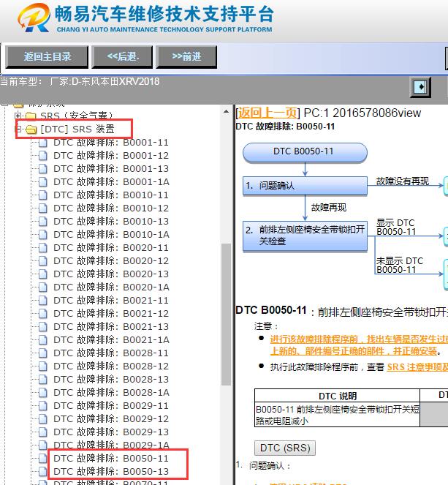The height and width of the screenshot is (485, 448).
Task: Open document icon for B0001-1A
Action: tap(43, 182)
